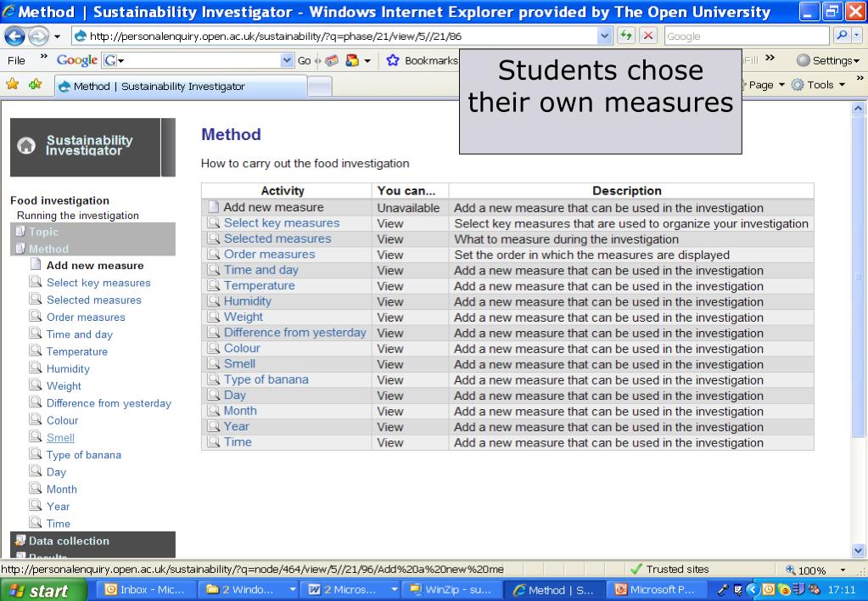Click the 'Unavailable' cell in Add new measure row
The image size is (868, 601).
click(408, 208)
